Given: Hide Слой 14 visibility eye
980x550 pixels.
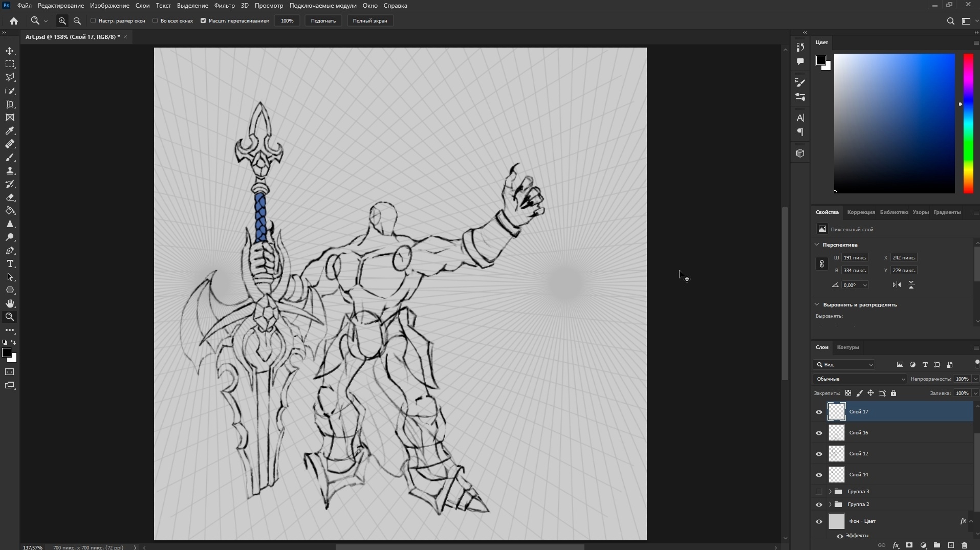Looking at the screenshot, I should click(819, 475).
